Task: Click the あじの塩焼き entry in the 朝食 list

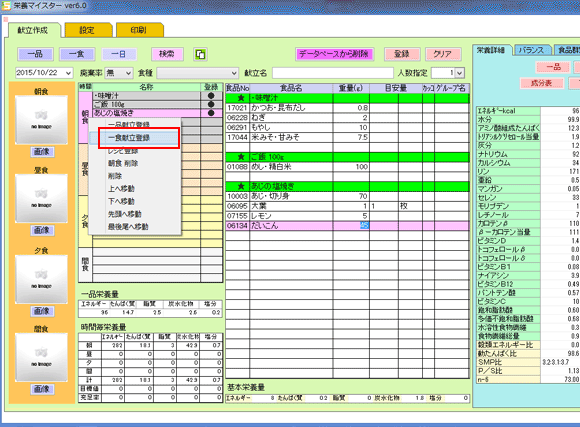Action: tap(146, 113)
